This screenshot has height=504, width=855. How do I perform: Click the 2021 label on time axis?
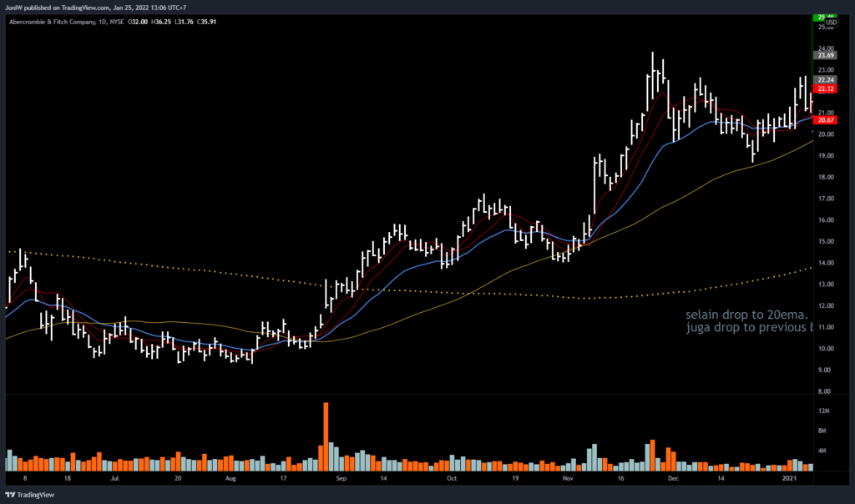791,480
